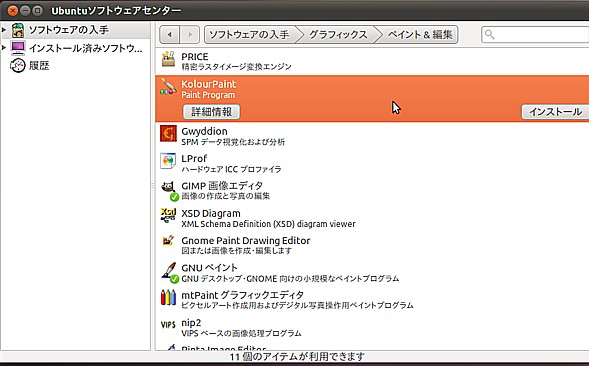Click the グラフィックス breadcrumb
589x366 pixels.
(338, 35)
